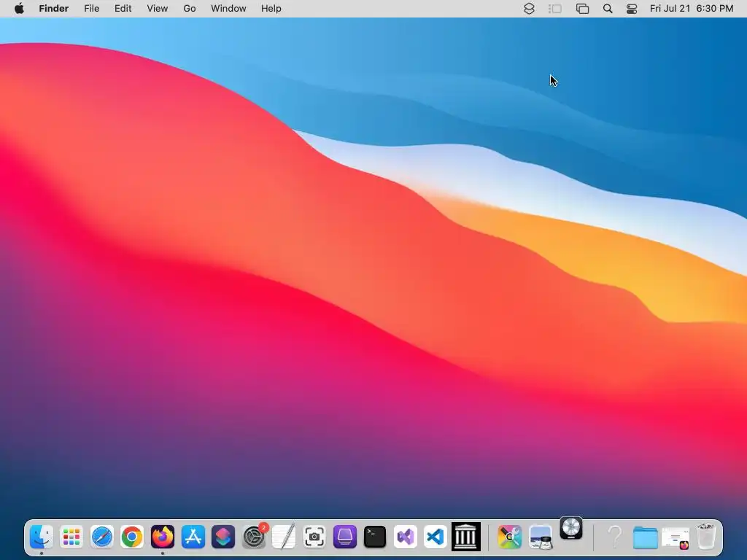Open the raised silver disc Dock icon
The width and height of the screenshot is (747, 560).
pos(571,528)
